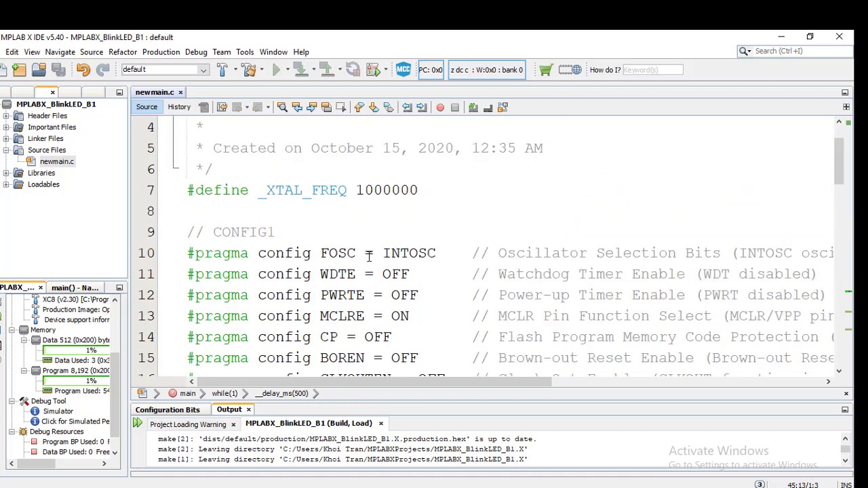Expand the Header Files folder
The height and width of the screenshot is (488, 868).
coord(7,116)
